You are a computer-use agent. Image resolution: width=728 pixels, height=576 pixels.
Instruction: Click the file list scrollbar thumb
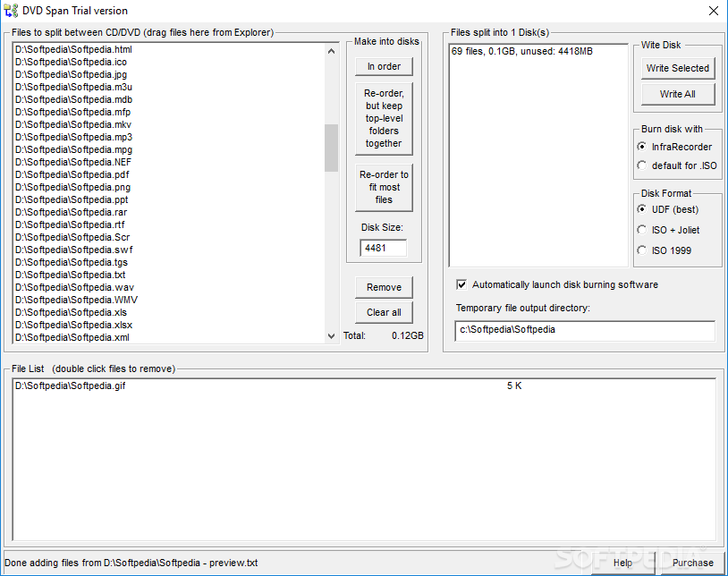click(x=331, y=148)
